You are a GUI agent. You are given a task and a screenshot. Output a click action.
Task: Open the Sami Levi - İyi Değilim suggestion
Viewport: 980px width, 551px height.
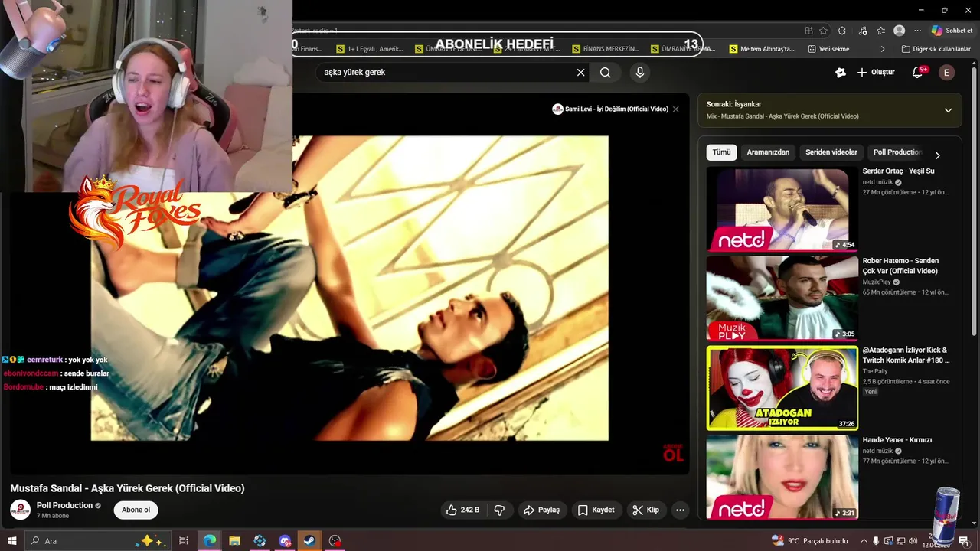click(610, 109)
